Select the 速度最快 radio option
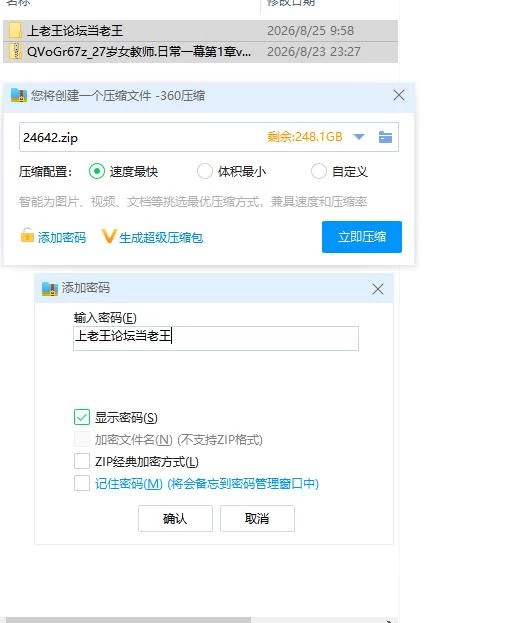The height and width of the screenshot is (623, 511). 97,172
